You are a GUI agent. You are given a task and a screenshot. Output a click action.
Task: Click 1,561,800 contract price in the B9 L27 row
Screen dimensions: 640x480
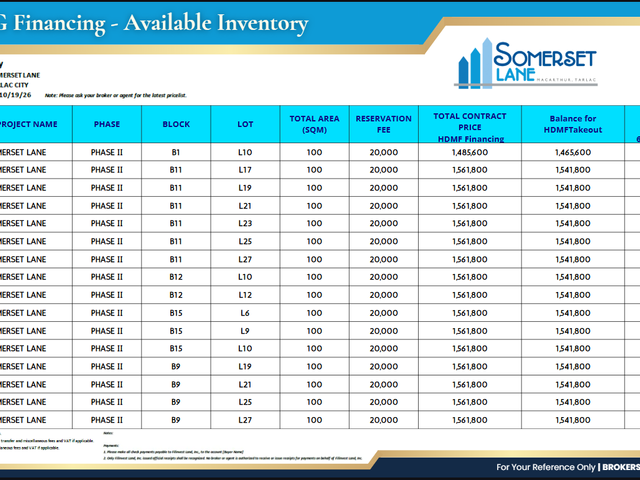[x=470, y=420]
